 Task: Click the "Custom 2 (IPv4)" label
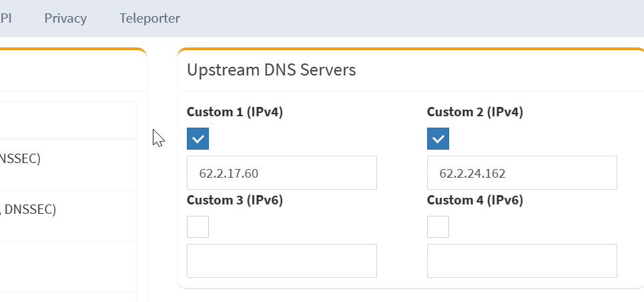click(x=475, y=112)
